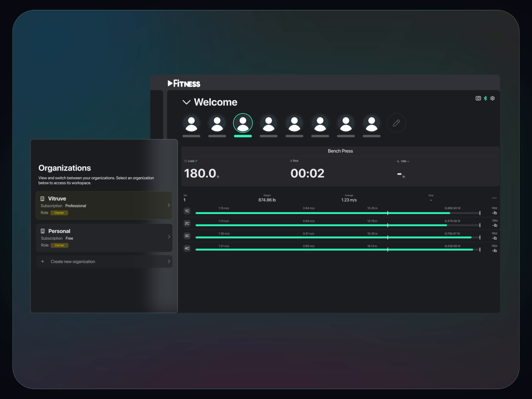532x399 pixels.
Task: Click the Bench Press exercise title
Action: pyautogui.click(x=340, y=151)
